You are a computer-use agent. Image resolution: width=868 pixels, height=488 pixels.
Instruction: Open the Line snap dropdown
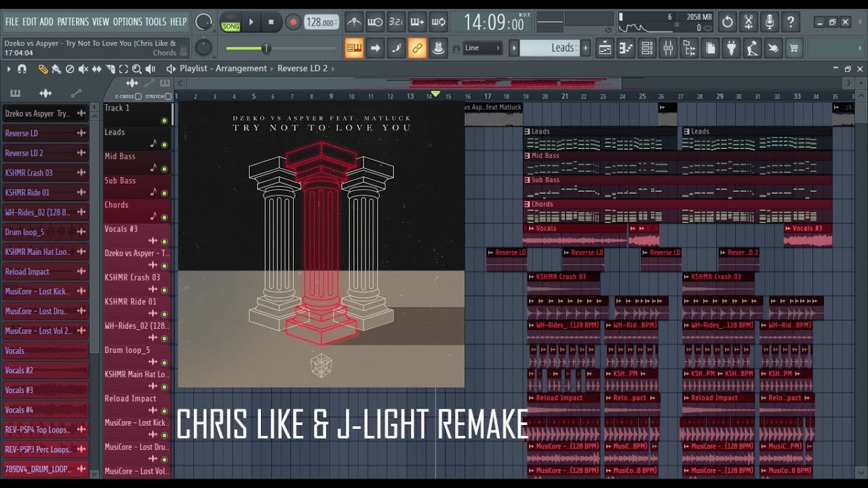tap(483, 47)
